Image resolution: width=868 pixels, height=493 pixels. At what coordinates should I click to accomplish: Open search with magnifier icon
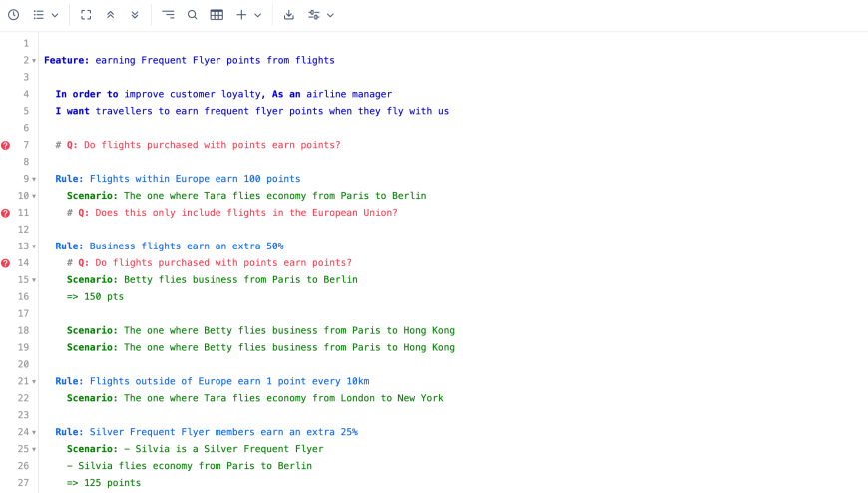click(x=193, y=15)
